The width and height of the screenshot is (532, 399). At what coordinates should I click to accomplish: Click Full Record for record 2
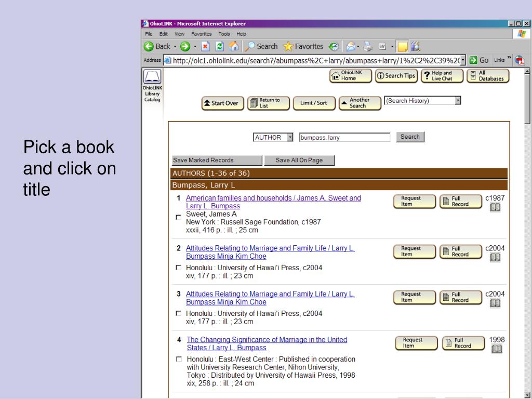click(460, 251)
